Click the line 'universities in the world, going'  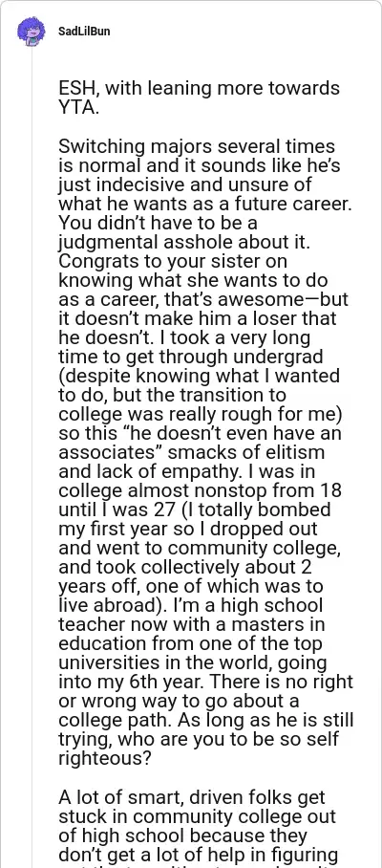click(192, 662)
